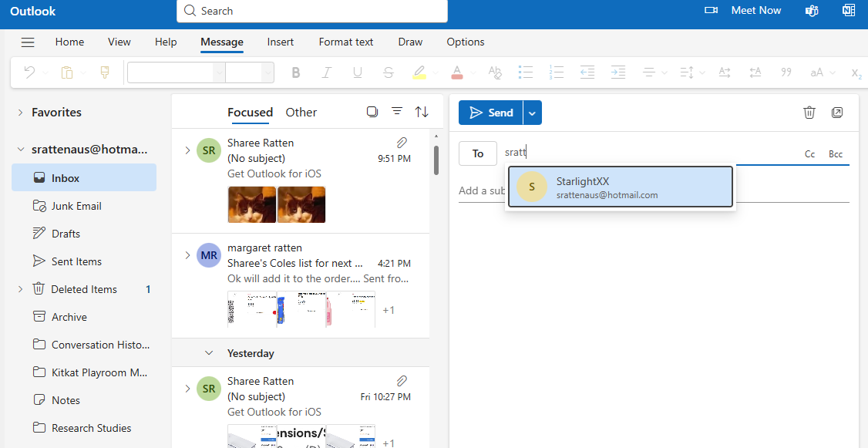868x448 pixels.
Task: Click the Decrease indent icon
Action: point(587,72)
